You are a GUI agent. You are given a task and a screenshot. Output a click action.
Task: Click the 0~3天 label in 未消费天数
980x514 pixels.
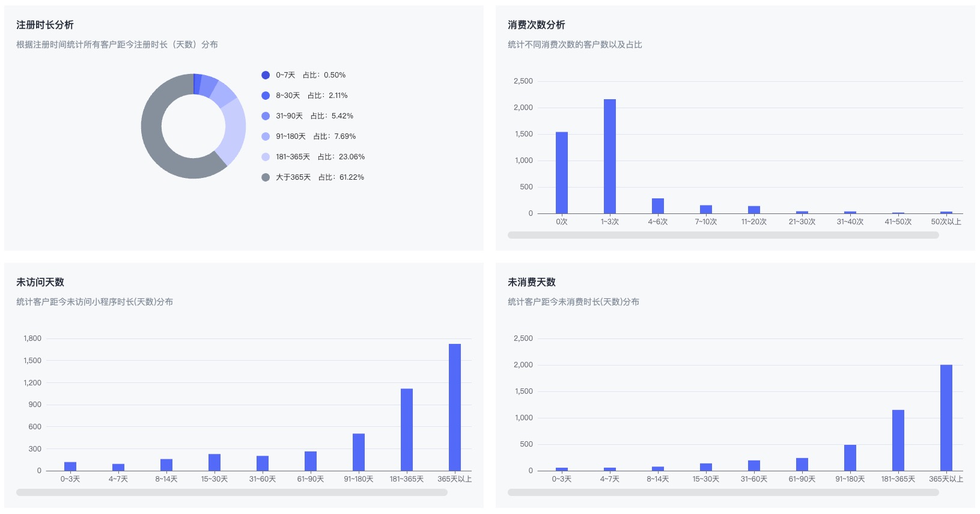[x=562, y=479]
